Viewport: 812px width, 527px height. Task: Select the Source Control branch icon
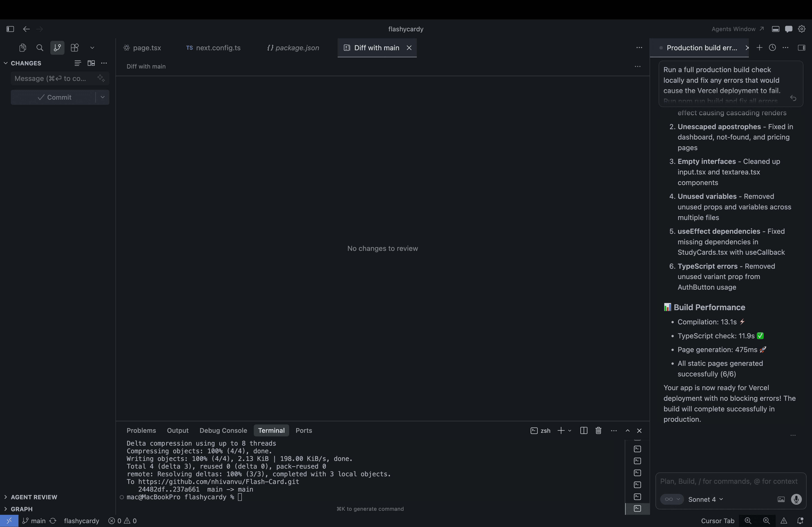pyautogui.click(x=57, y=48)
